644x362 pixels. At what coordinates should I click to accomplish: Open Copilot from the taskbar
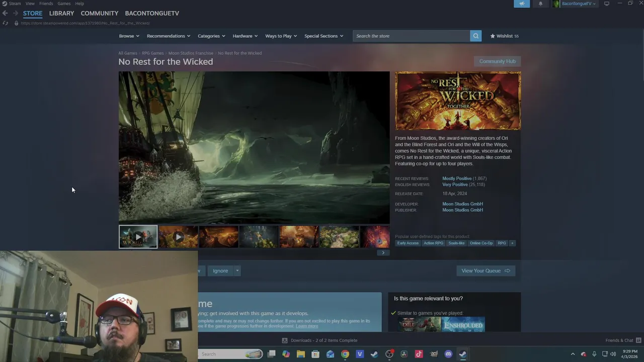coord(286,354)
